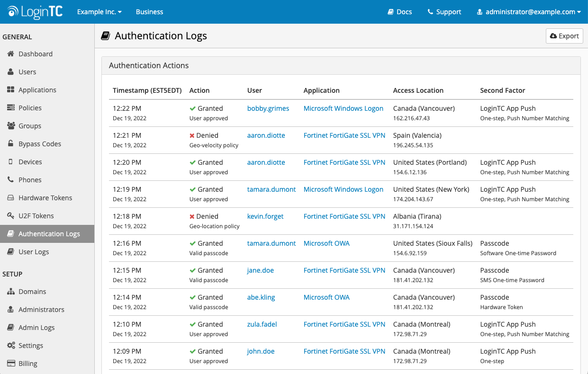The width and height of the screenshot is (588, 374).
Task: Click the Policies sidebar icon
Action: click(x=10, y=107)
